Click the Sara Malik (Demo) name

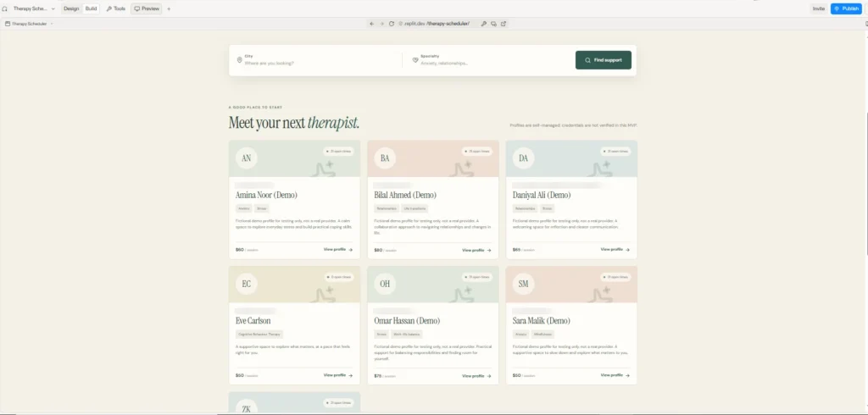tap(541, 321)
